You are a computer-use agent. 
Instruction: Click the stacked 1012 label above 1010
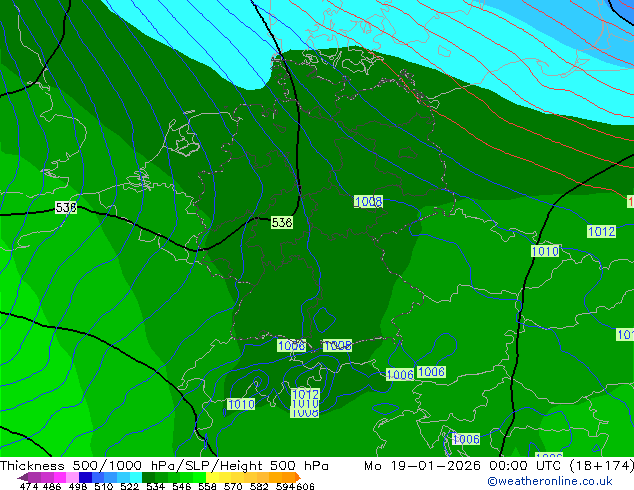click(x=305, y=393)
